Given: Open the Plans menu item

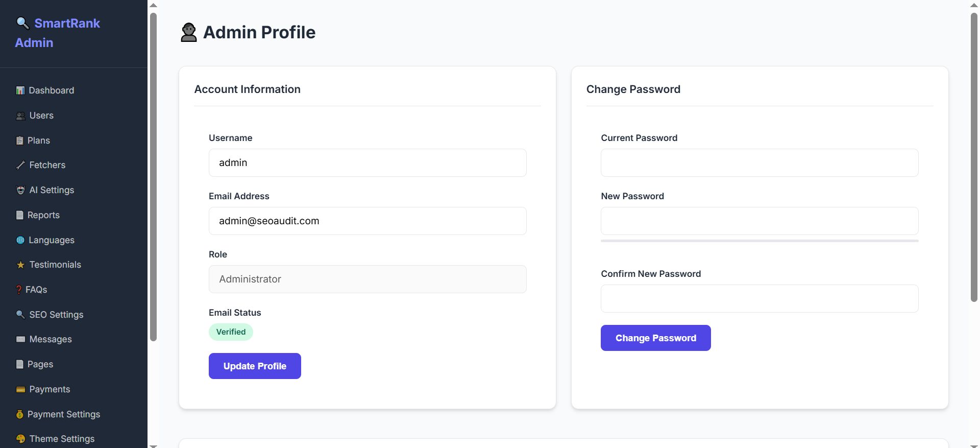Looking at the screenshot, I should [38, 140].
